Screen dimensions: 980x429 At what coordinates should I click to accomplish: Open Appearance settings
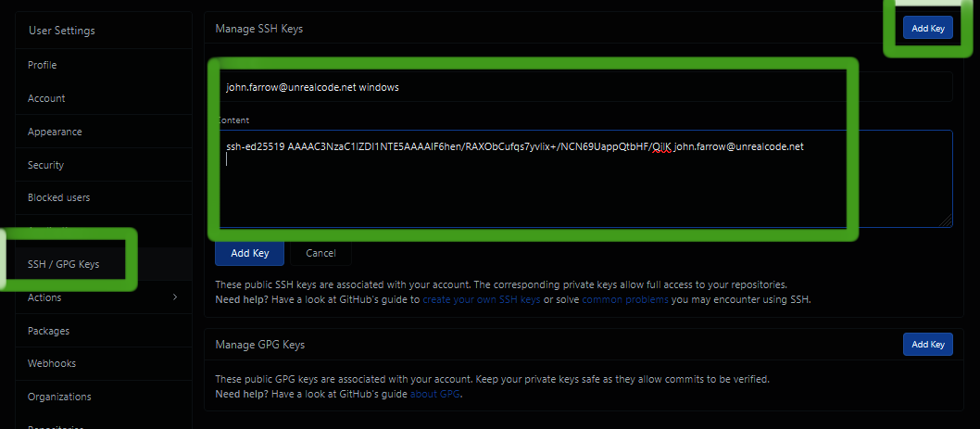55,132
